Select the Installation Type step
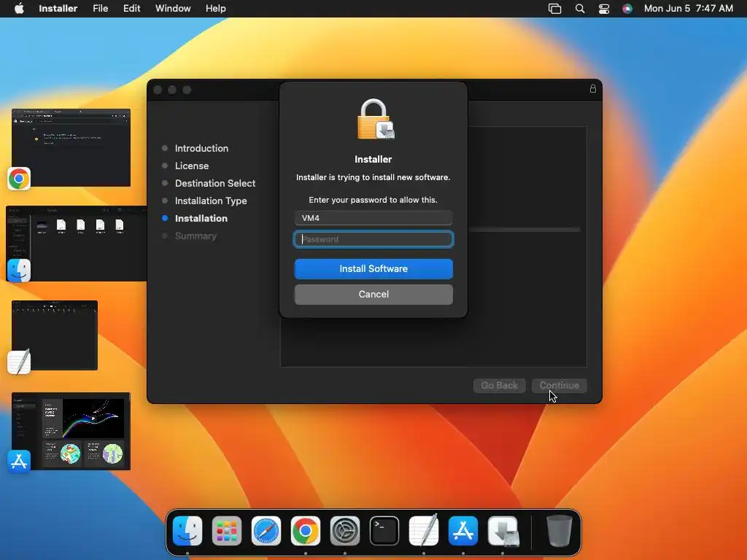Screen dimensions: 747x560 211,201
